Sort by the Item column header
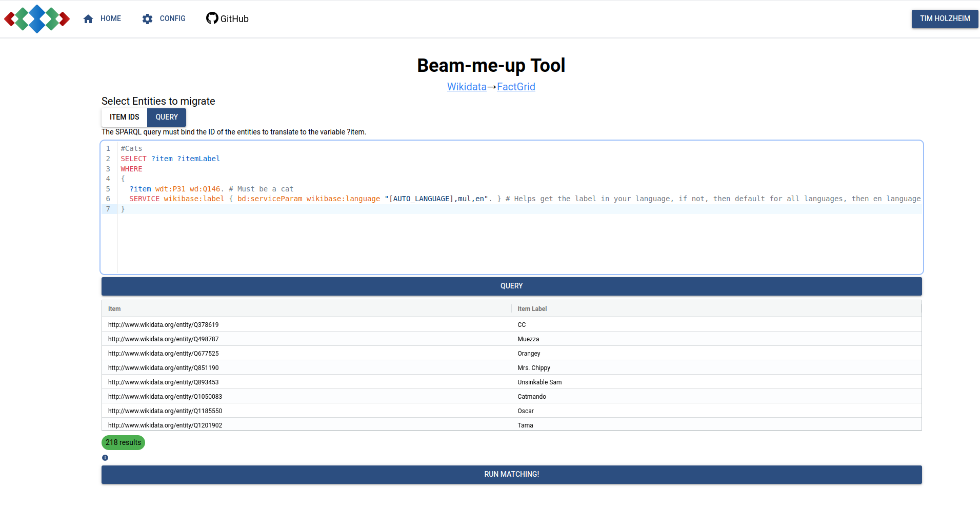Image resolution: width=980 pixels, height=506 pixels. (114, 309)
